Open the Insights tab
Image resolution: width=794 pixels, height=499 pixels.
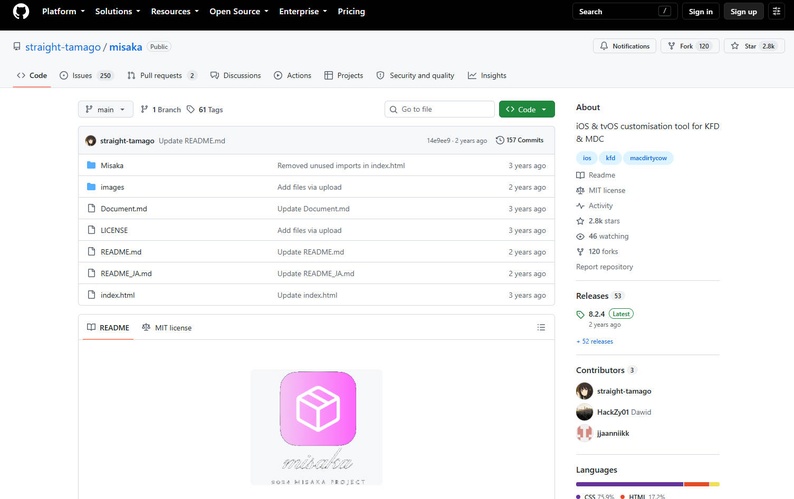[487, 75]
